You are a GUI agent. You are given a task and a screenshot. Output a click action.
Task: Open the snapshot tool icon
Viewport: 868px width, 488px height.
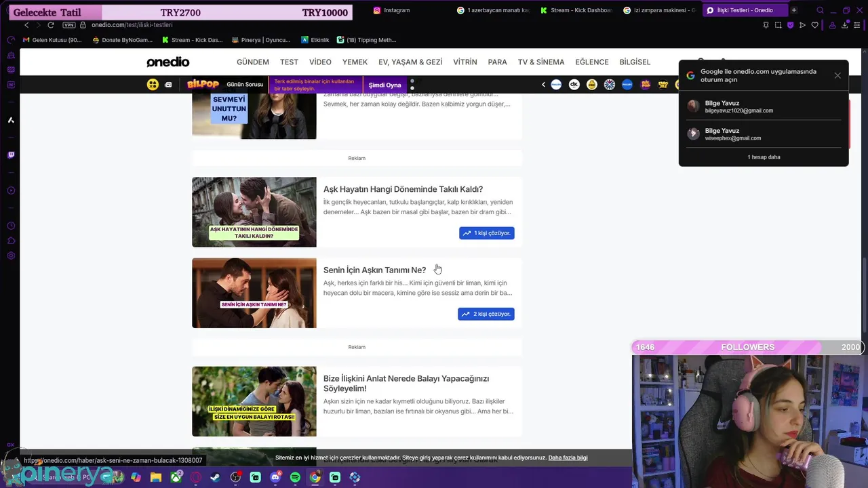(x=778, y=25)
